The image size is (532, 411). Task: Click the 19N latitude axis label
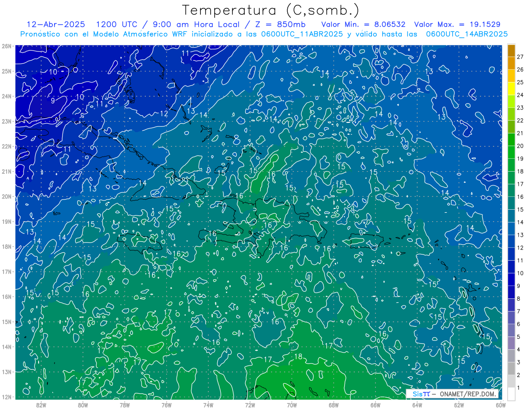(x=7, y=222)
